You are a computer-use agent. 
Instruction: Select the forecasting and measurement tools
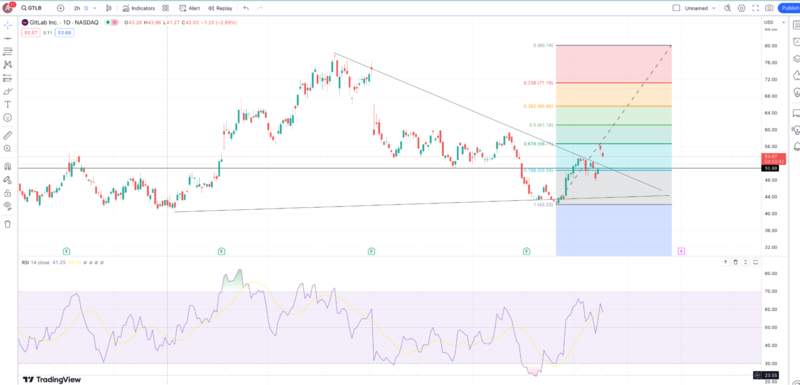point(8,78)
